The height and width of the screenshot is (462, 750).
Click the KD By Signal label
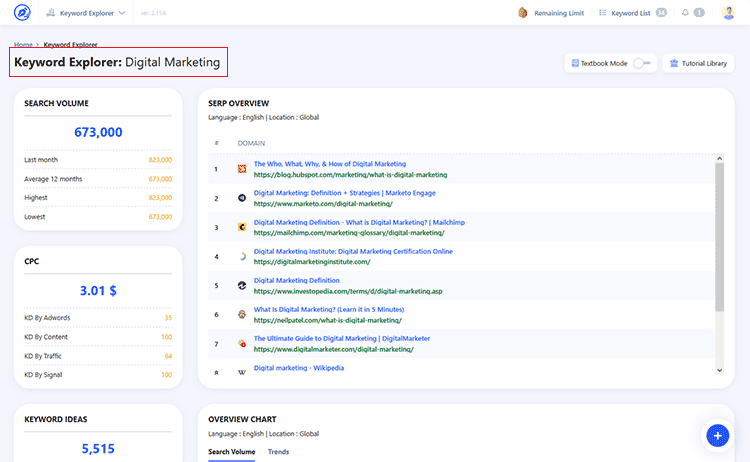tap(43, 374)
